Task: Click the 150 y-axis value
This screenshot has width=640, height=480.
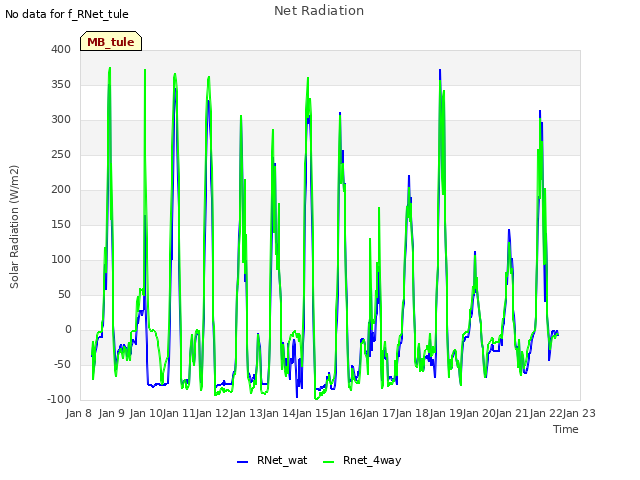Action: click(61, 224)
